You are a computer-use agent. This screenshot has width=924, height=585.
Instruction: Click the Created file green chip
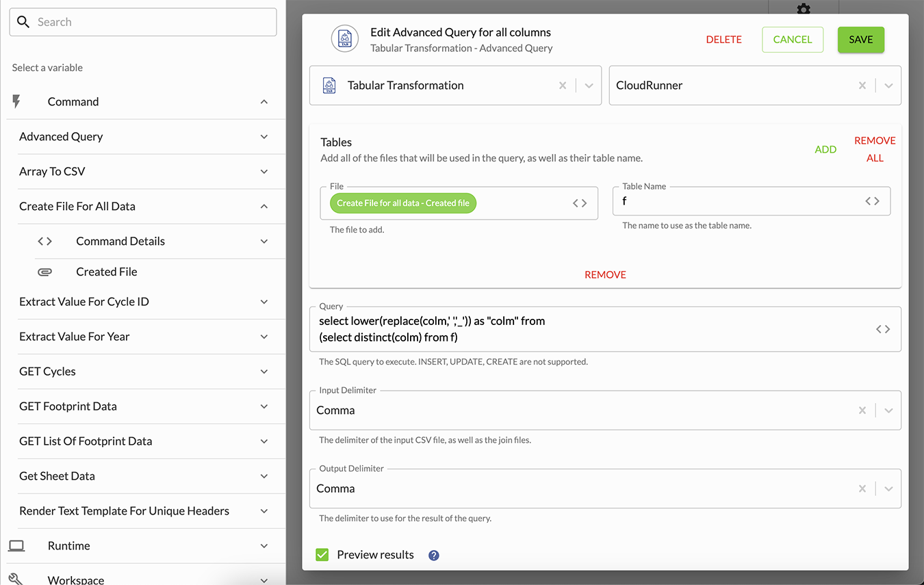[x=403, y=203]
